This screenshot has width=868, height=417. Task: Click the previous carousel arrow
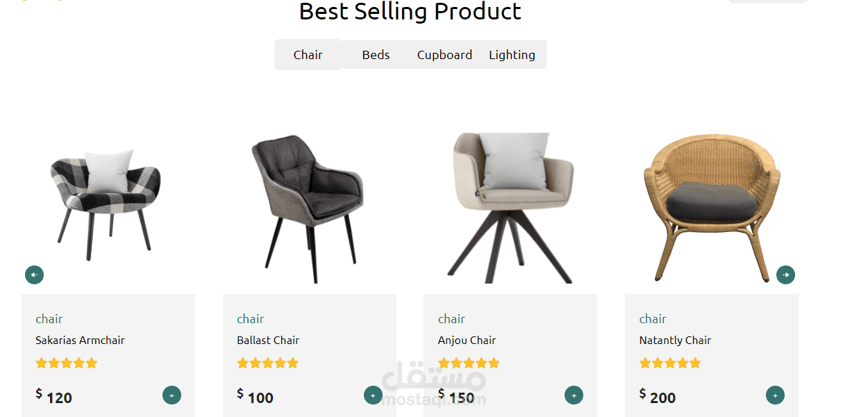coord(34,275)
